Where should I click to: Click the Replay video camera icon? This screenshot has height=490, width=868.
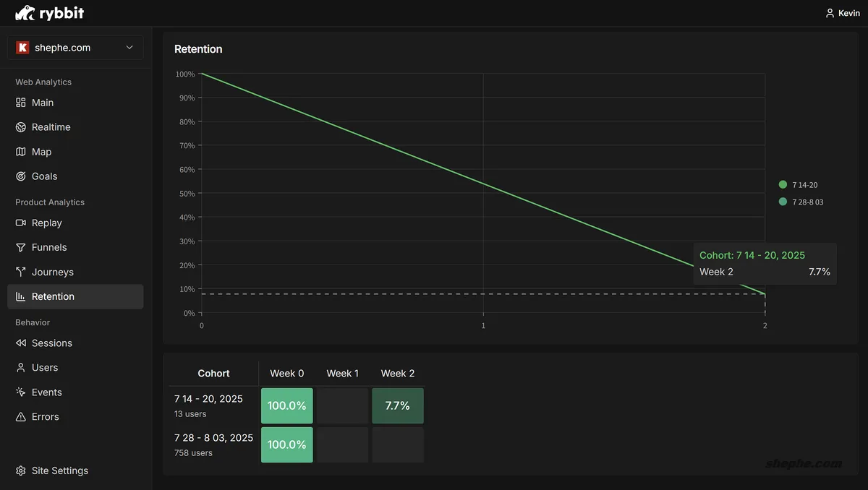(x=21, y=223)
